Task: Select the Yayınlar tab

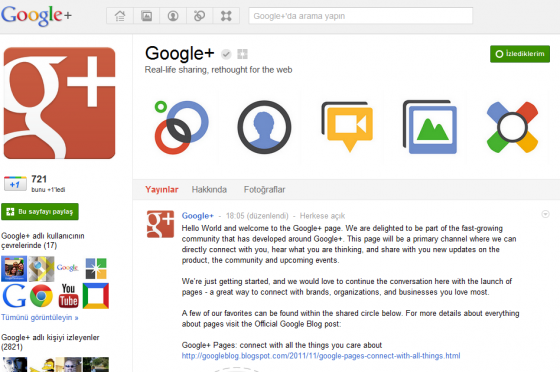Action: [x=161, y=190]
